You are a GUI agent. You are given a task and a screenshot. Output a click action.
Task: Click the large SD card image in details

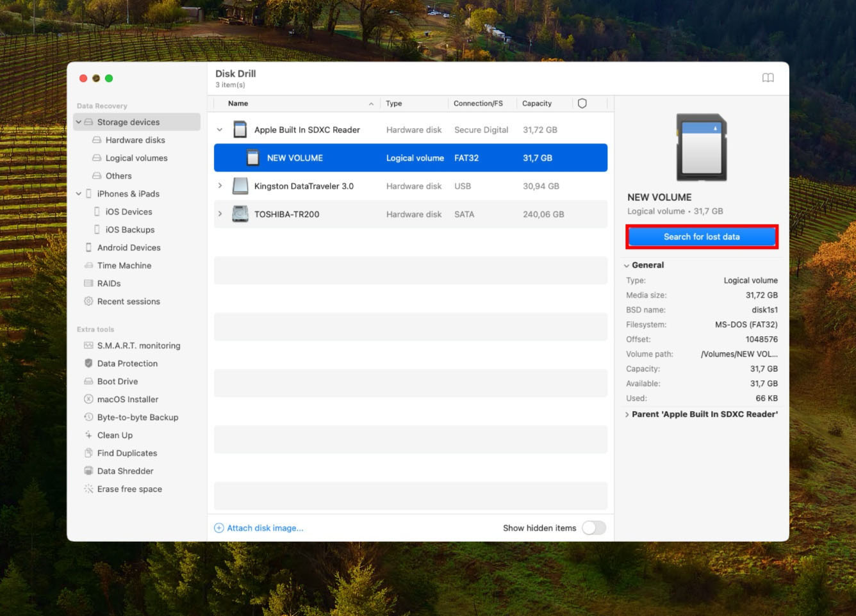click(702, 147)
